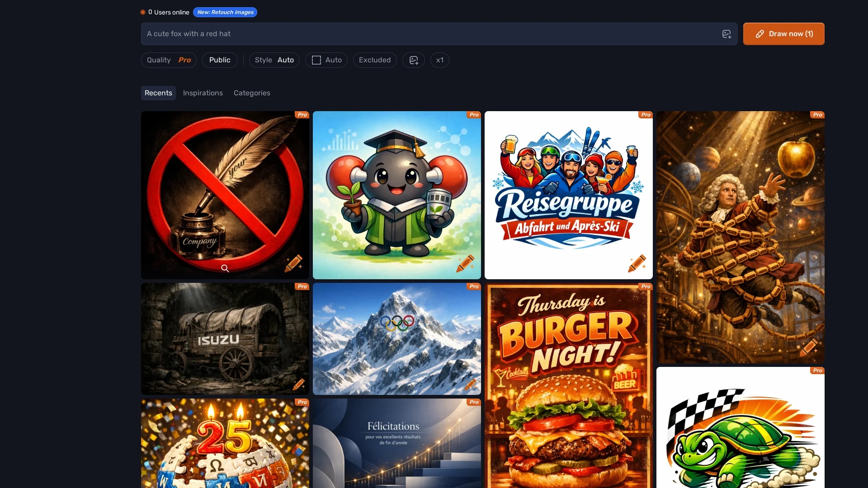Open the 25 candles birthday cake image
868x488 pixels.
pos(225,443)
